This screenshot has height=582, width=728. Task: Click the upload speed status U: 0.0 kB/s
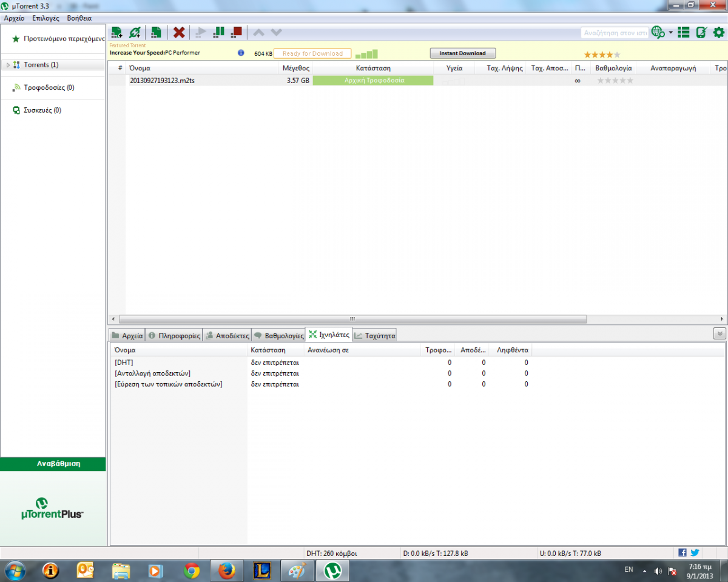(x=570, y=554)
